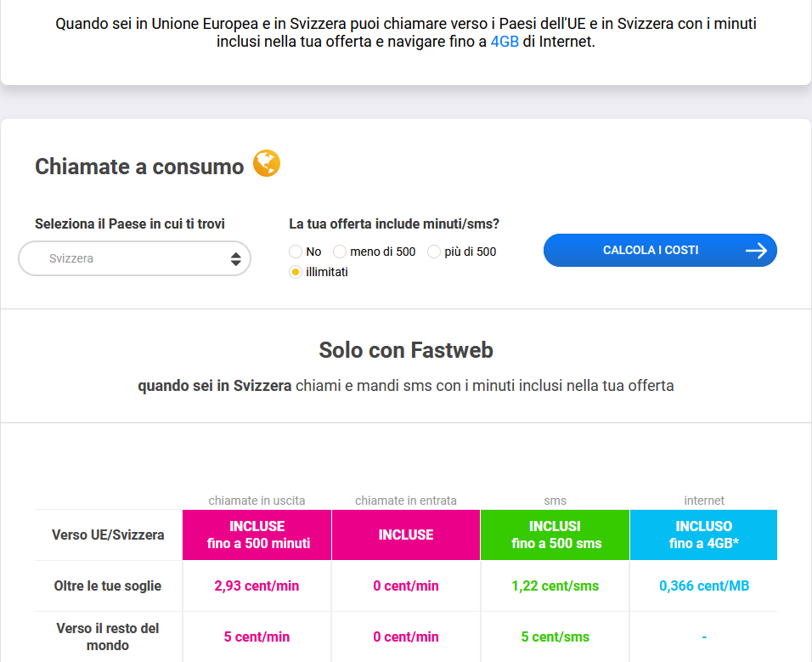This screenshot has width=812, height=662.
Task: Select the 'No' radio option
Action: click(296, 252)
